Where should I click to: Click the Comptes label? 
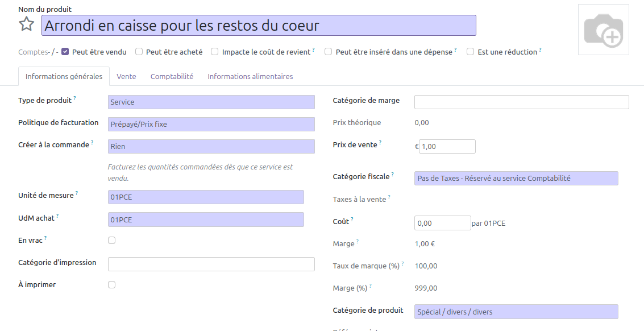(x=33, y=52)
